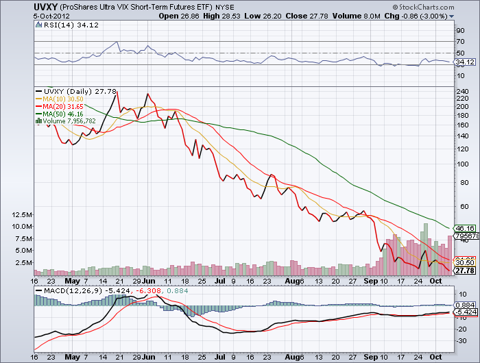Select the MA(50) 46.16 legend entry
The width and height of the screenshot is (480, 363).
[63, 114]
